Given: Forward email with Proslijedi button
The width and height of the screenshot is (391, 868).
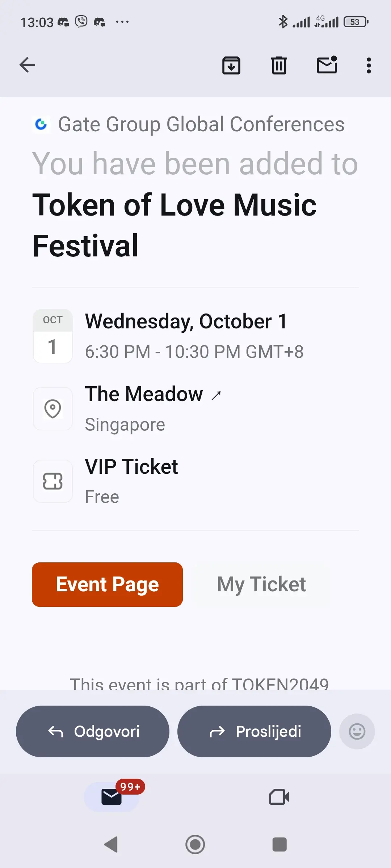Looking at the screenshot, I should 254,731.
